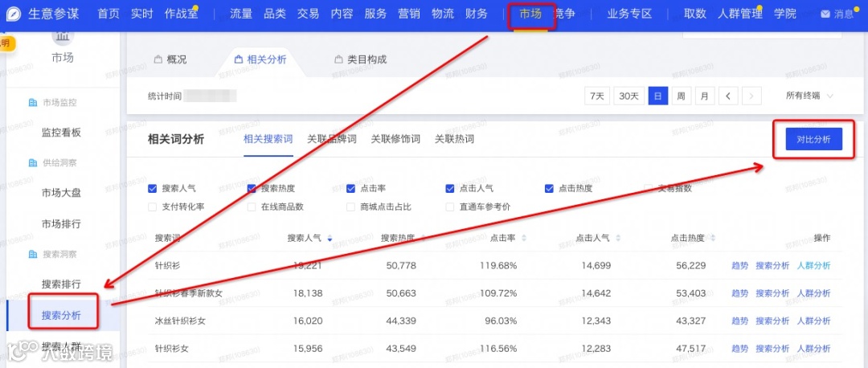Image resolution: width=868 pixels, height=368 pixels.
Task: Select the 关联品牌词 sub-tab
Action: click(332, 139)
